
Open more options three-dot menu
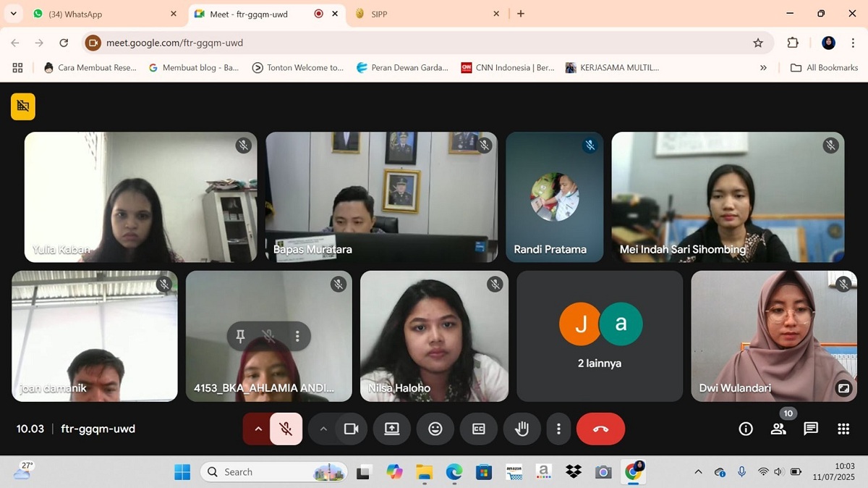pyautogui.click(x=558, y=429)
